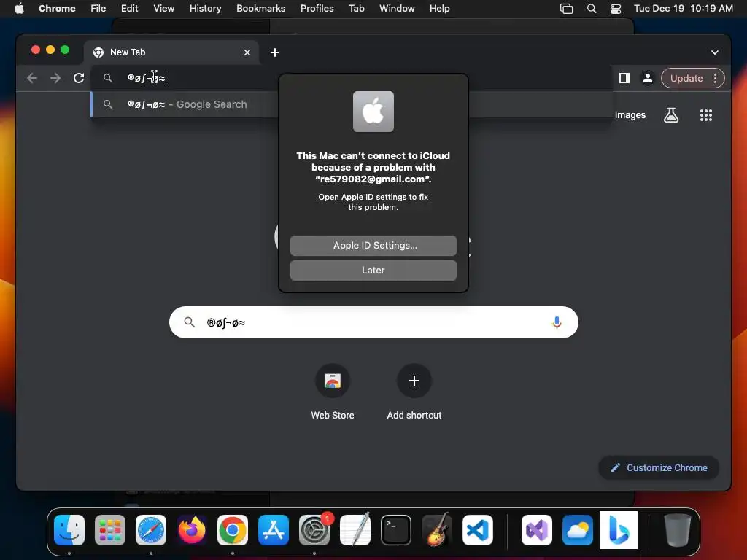Screen dimensions: 747x560
Task: Open the Help menu
Action: [439, 9]
